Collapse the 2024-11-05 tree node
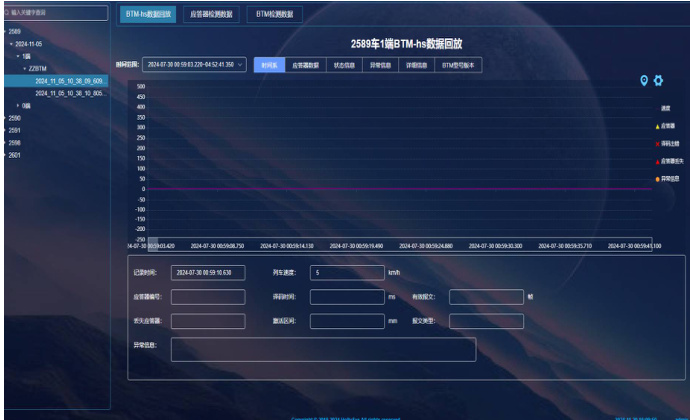 pyautogui.click(x=11, y=44)
